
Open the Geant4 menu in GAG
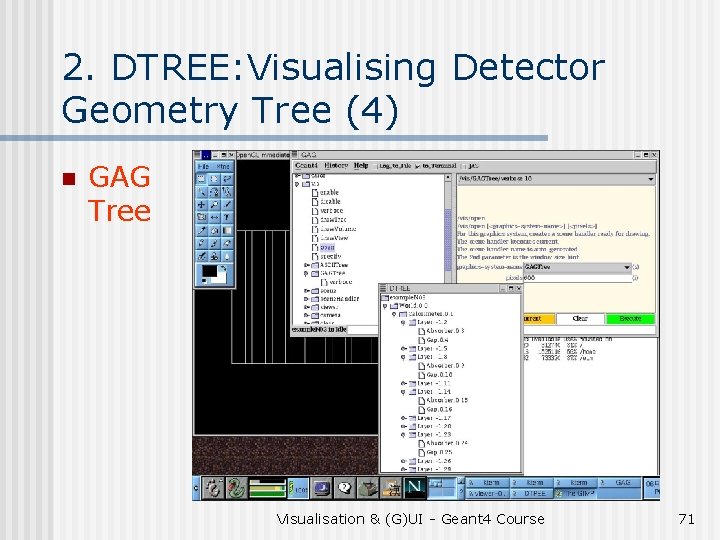(x=306, y=165)
